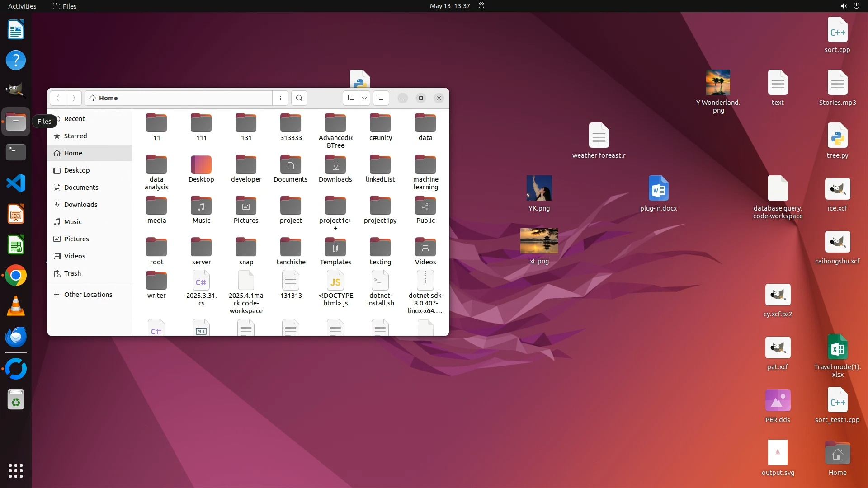The height and width of the screenshot is (488, 868).
Task: Open Trash from the sidebar
Action: pyautogui.click(x=72, y=273)
